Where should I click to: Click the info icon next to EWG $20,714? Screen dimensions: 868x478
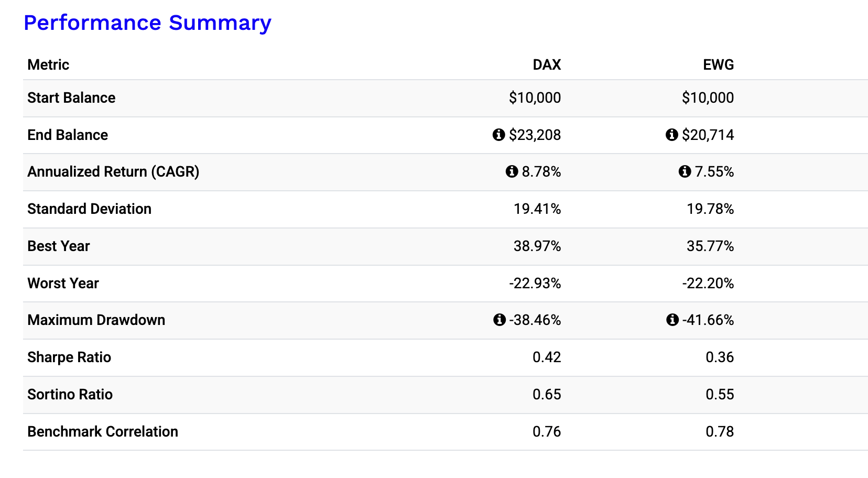[x=671, y=135]
